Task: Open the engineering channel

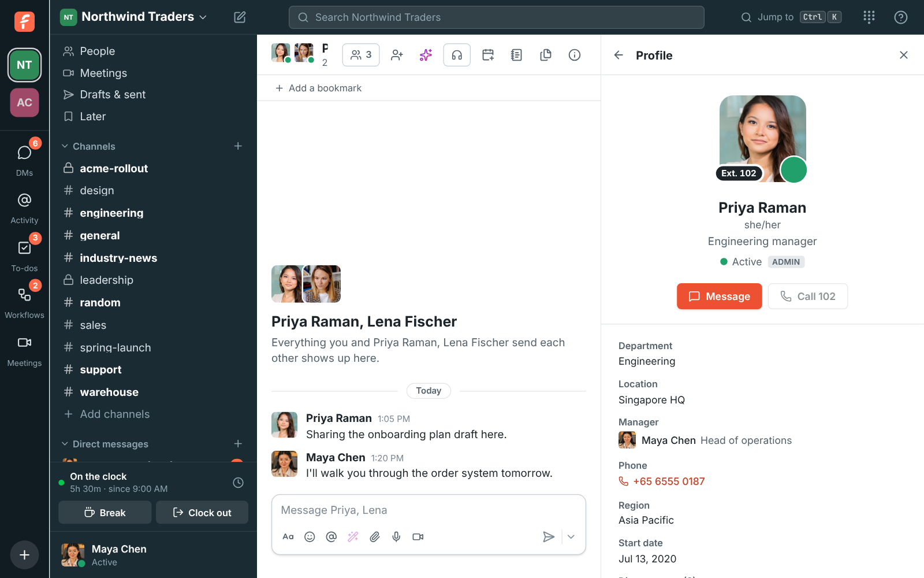Action: click(x=154, y=213)
